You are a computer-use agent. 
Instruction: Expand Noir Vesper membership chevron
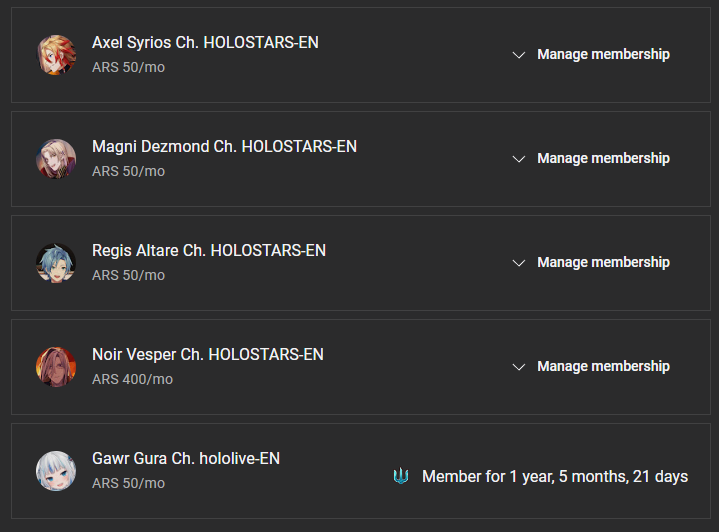point(519,367)
